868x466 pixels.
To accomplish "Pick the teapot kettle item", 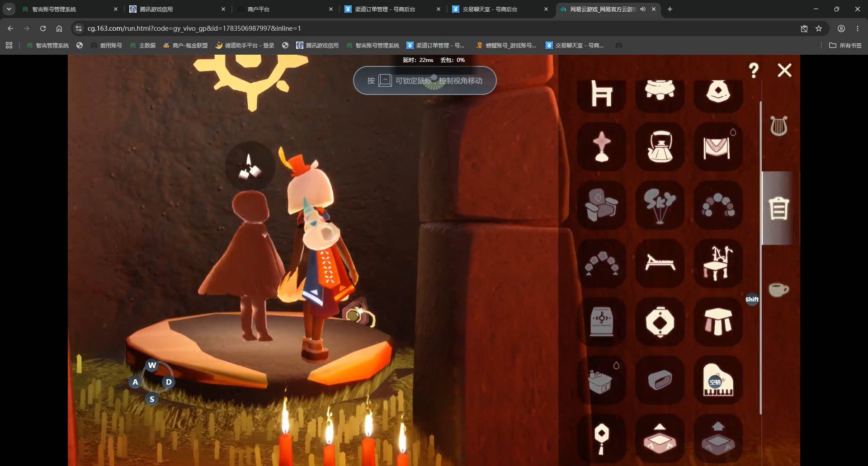I will (660, 146).
